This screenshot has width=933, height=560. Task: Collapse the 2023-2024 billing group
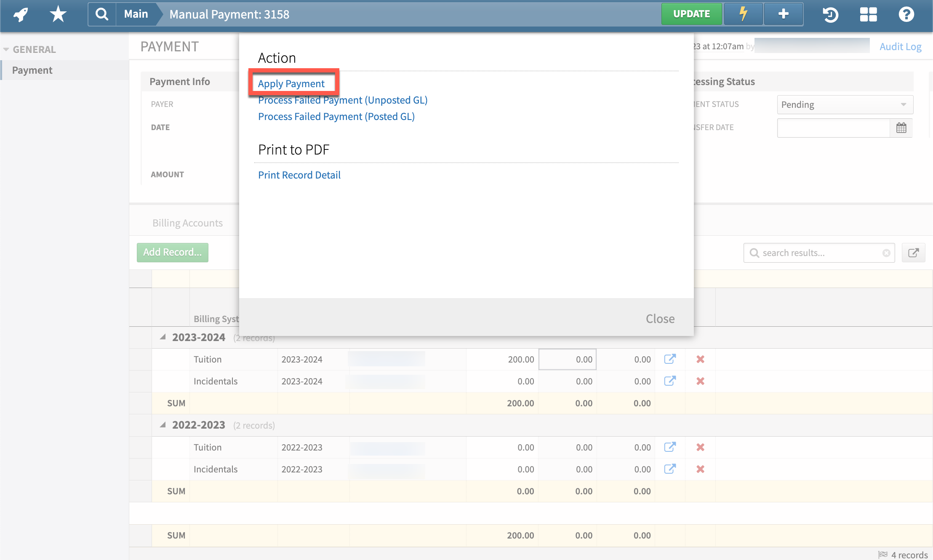(x=164, y=336)
